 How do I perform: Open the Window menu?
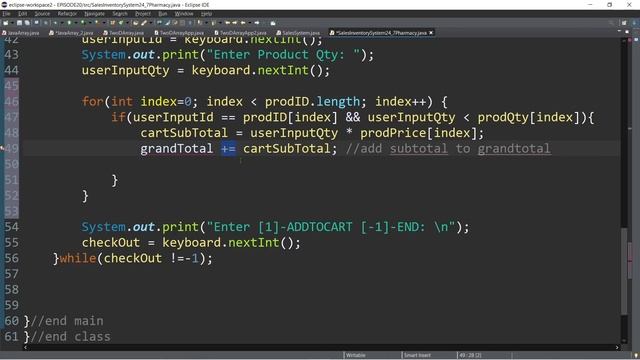point(184,13)
